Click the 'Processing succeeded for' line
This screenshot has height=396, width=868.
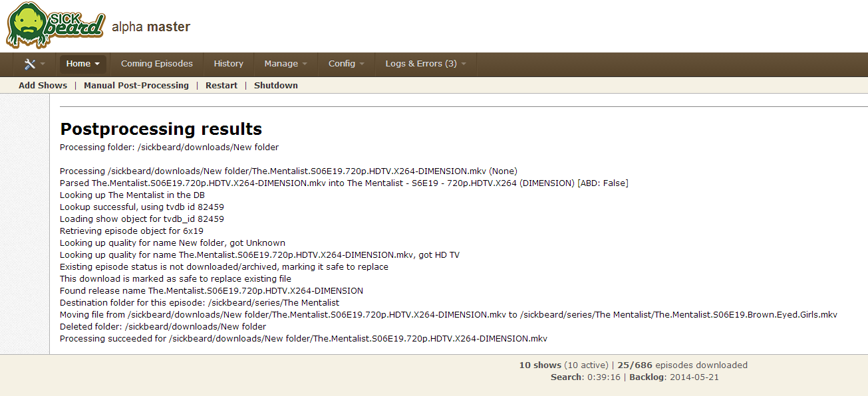click(303, 339)
